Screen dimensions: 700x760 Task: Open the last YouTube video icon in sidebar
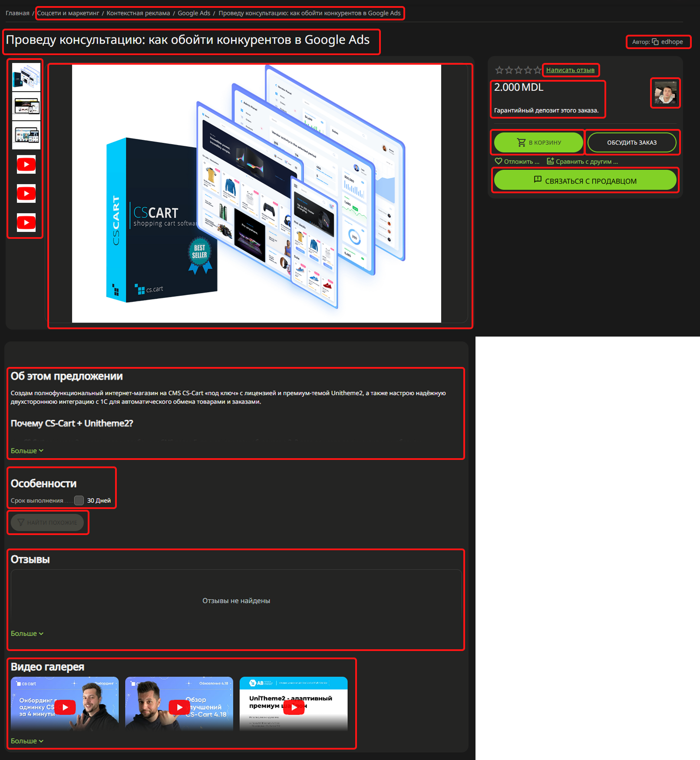click(x=26, y=222)
